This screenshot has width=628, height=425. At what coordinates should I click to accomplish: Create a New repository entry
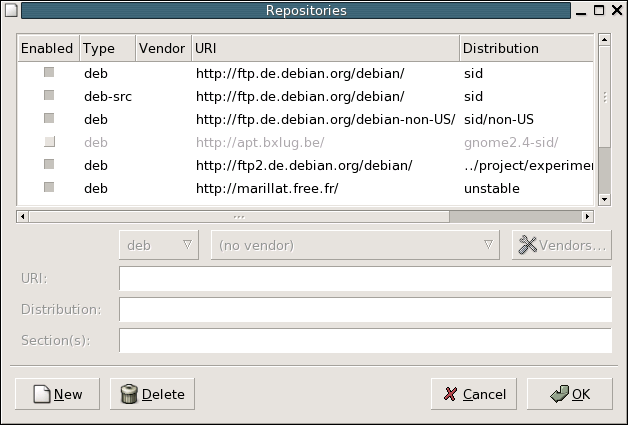[57, 394]
